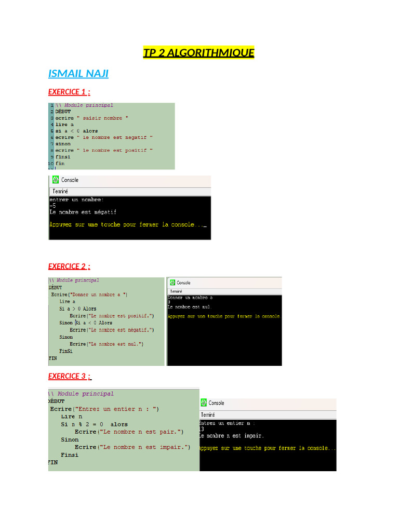
Task: Click 'Ecrire("Le nombre est positif.")' line
Action: pos(112,316)
